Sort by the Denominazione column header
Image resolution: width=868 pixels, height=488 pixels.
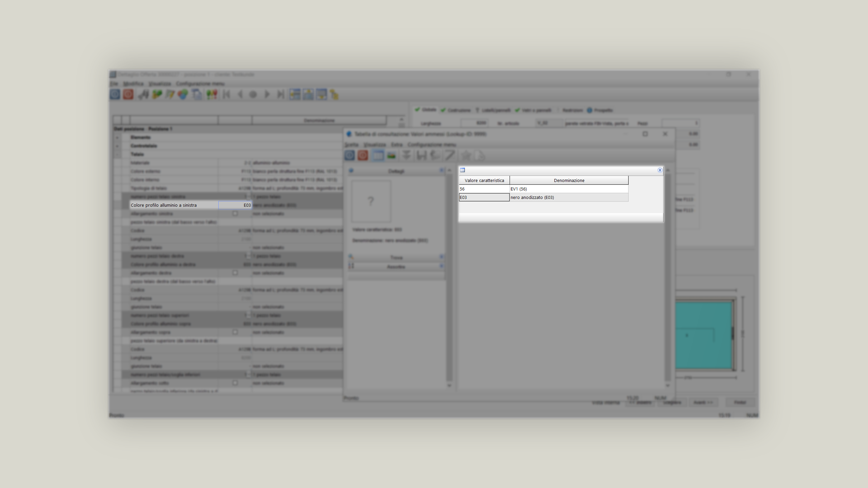coord(569,180)
